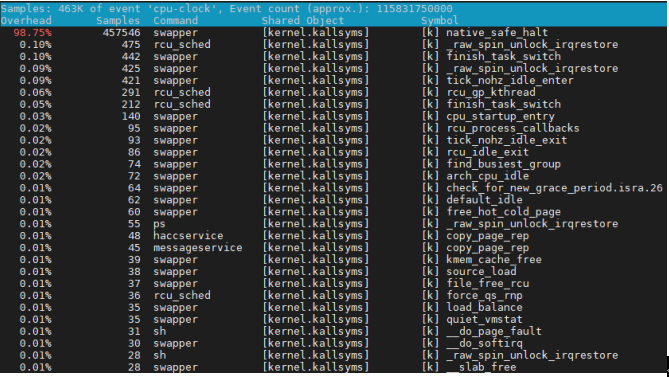Screen dimensions: 669x377
Task: Select the quiet_vmstat symbol row
Action: 334,319
